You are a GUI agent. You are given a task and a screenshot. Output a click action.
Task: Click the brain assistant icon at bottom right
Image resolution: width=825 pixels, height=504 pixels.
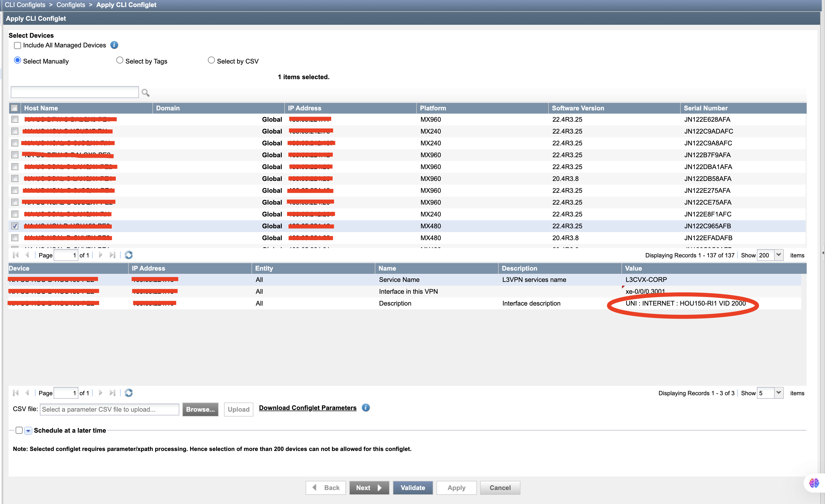click(814, 483)
